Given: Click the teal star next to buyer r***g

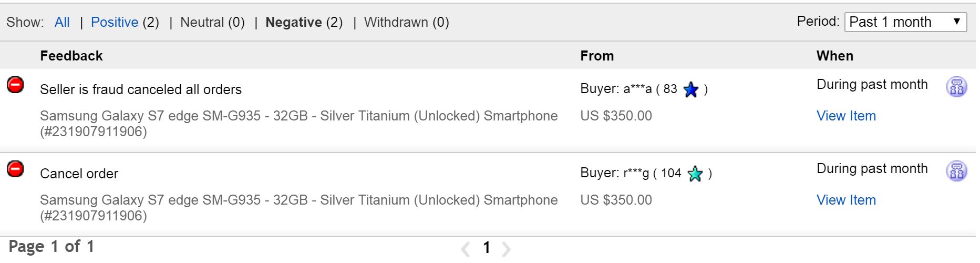Looking at the screenshot, I should (x=695, y=174).
